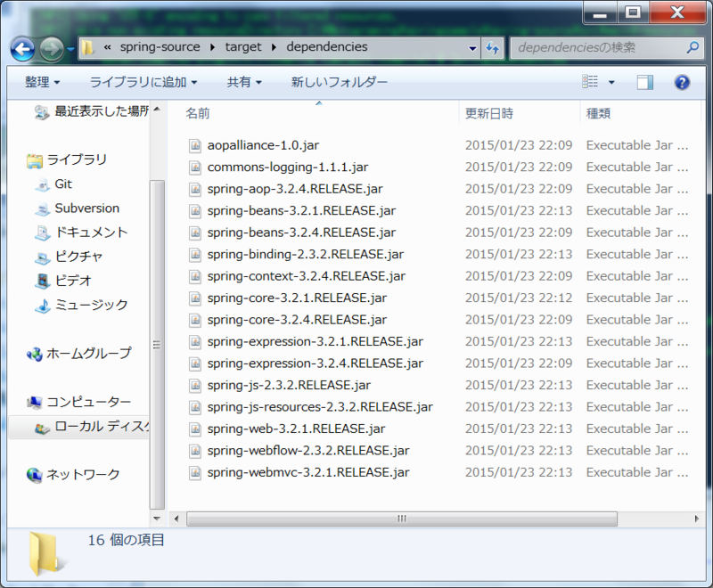Click the ピクチャ library icon
The width and height of the screenshot is (713, 588).
pyautogui.click(x=43, y=257)
